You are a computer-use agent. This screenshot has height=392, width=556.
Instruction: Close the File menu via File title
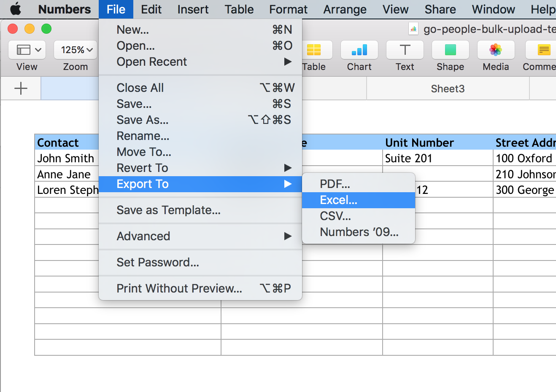point(116,9)
